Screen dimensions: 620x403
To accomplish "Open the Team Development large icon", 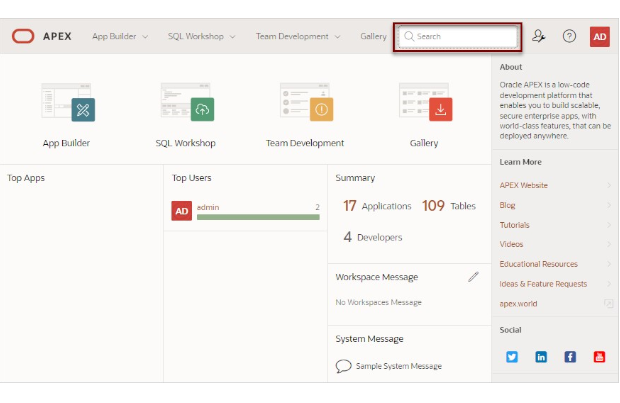I will click(x=306, y=102).
